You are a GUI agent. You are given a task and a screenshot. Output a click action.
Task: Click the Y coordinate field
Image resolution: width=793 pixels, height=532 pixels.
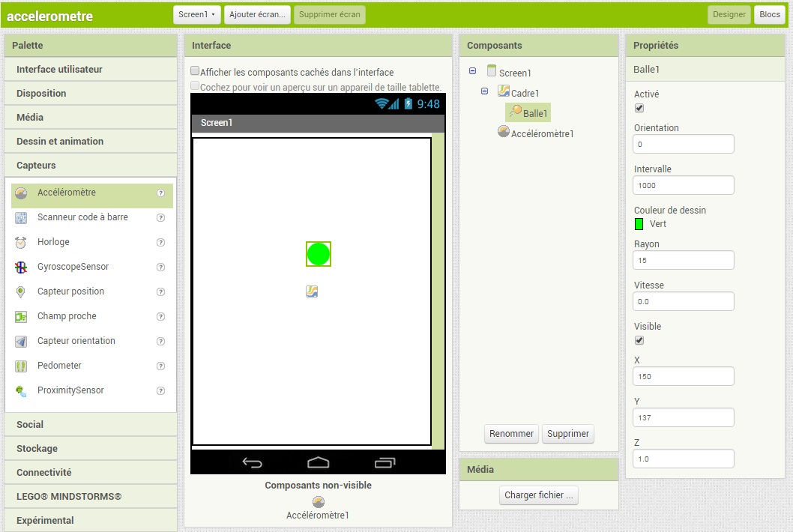point(684,417)
